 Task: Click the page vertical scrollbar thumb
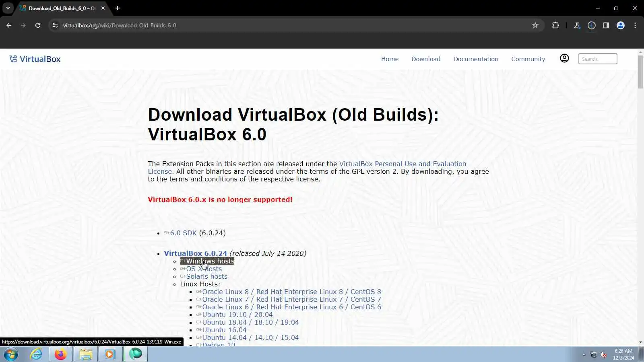[x=640, y=72]
